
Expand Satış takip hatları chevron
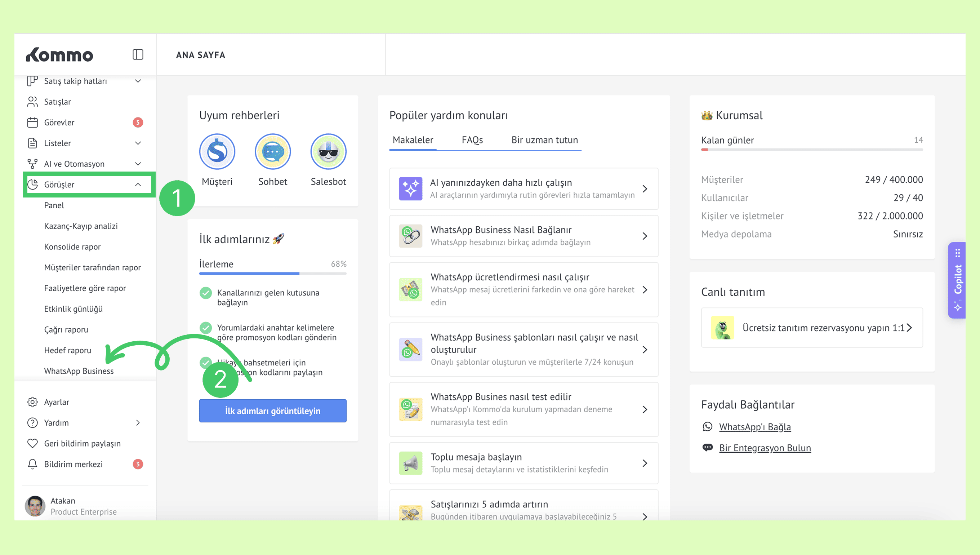(138, 81)
